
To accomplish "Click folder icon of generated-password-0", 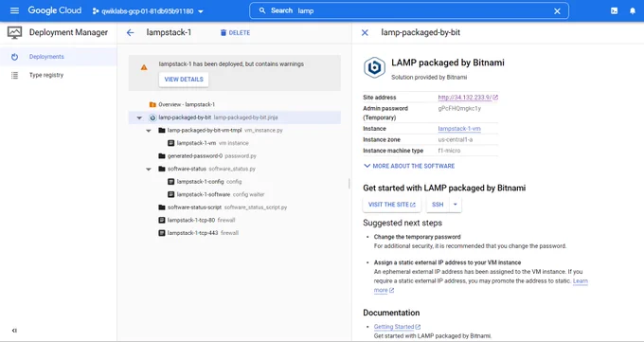I will (162, 155).
